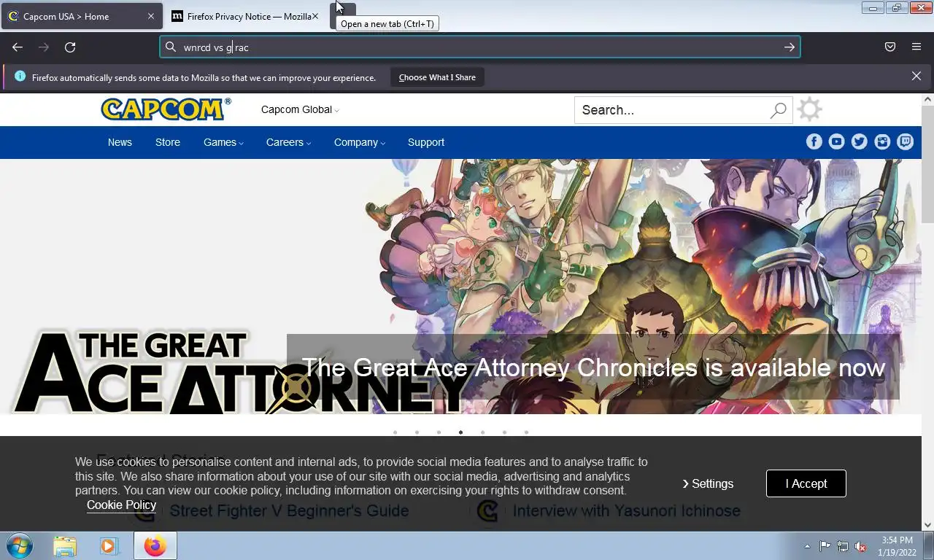Click the taskbar clock showing 3:54 PM
This screenshot has height=560, width=934.
(x=898, y=546)
